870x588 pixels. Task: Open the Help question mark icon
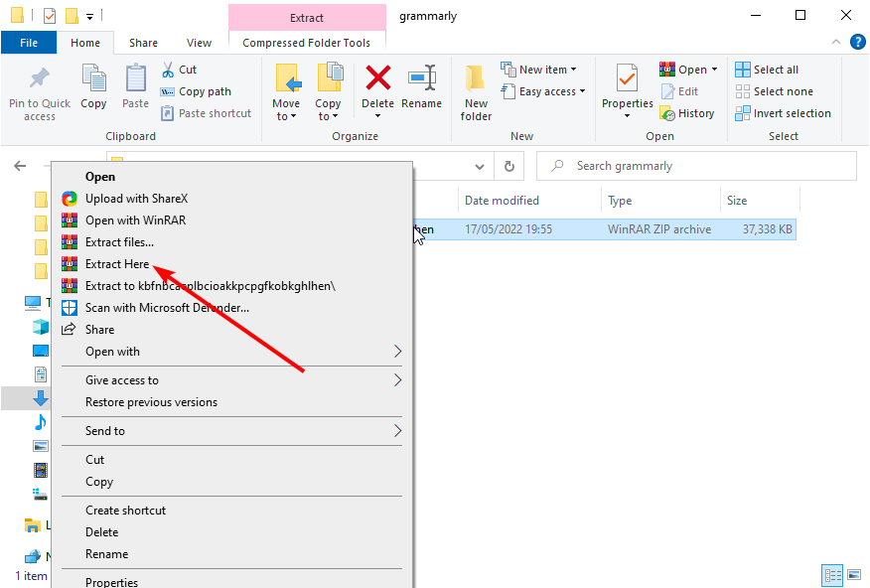point(858,42)
